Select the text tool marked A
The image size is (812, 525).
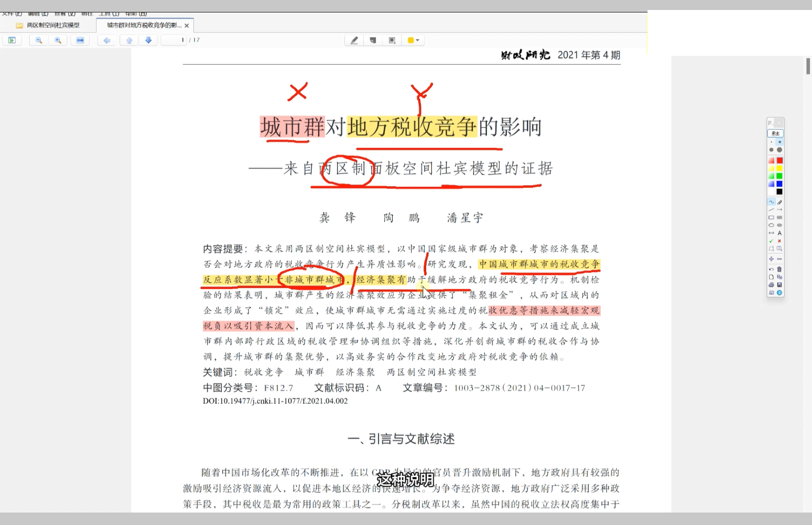coord(780,233)
